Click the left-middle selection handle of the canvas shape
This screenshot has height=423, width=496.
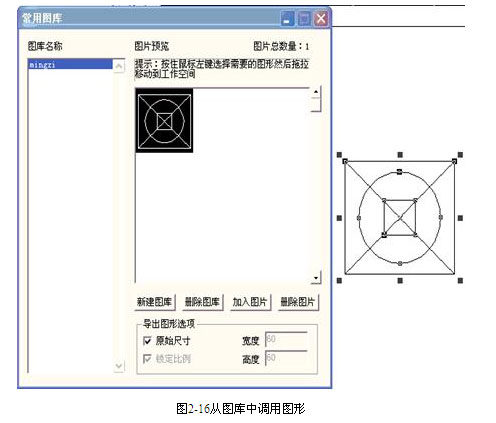[x=339, y=218]
